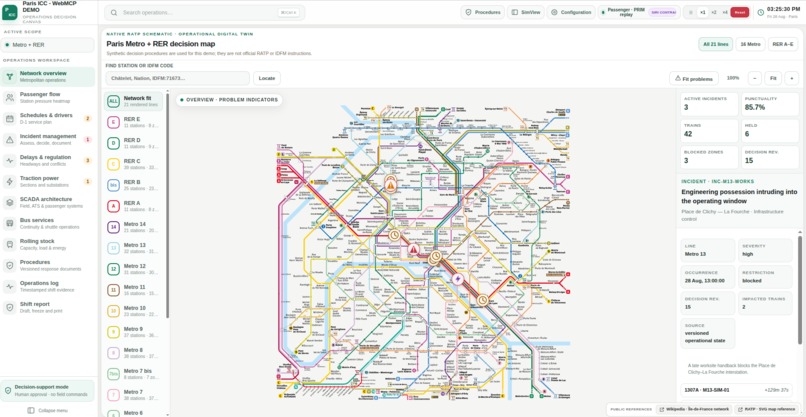Viewport: 806px width, 417px height.
Task: Pause the simulation replay
Action: [x=691, y=12]
